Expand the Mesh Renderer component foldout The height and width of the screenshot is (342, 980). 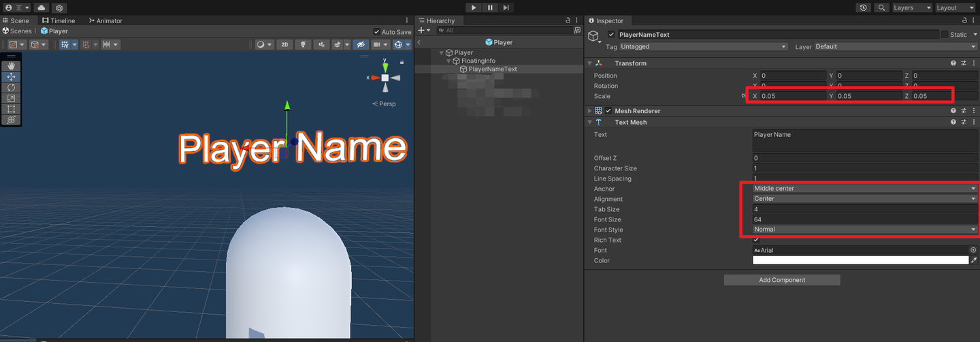[590, 111]
